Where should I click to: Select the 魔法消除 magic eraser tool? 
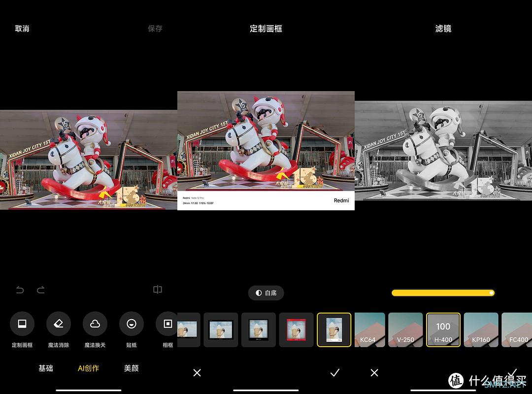pyautogui.click(x=59, y=324)
